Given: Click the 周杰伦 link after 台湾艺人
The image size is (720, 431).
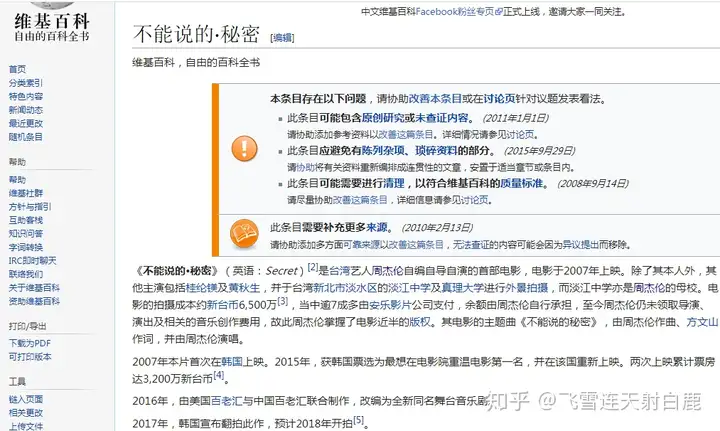Looking at the screenshot, I should tap(387, 271).
